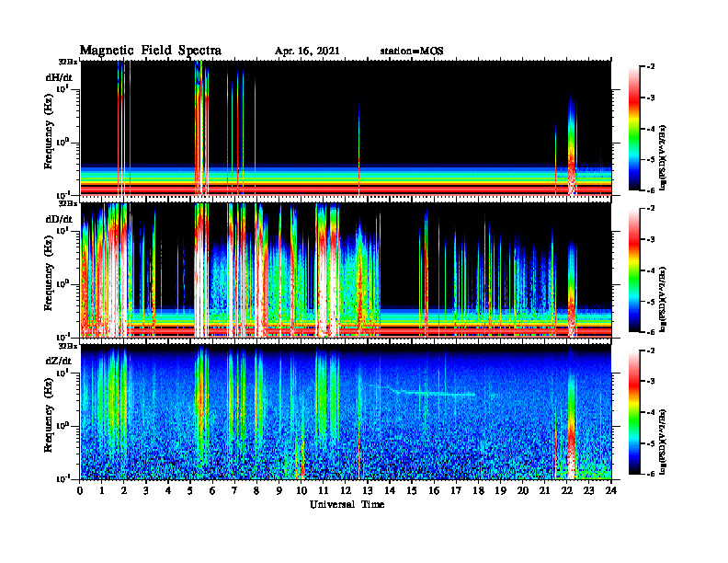The height and width of the screenshot is (563, 728).
Task: Click hour tick label 20 on time axis
Action: (522, 490)
